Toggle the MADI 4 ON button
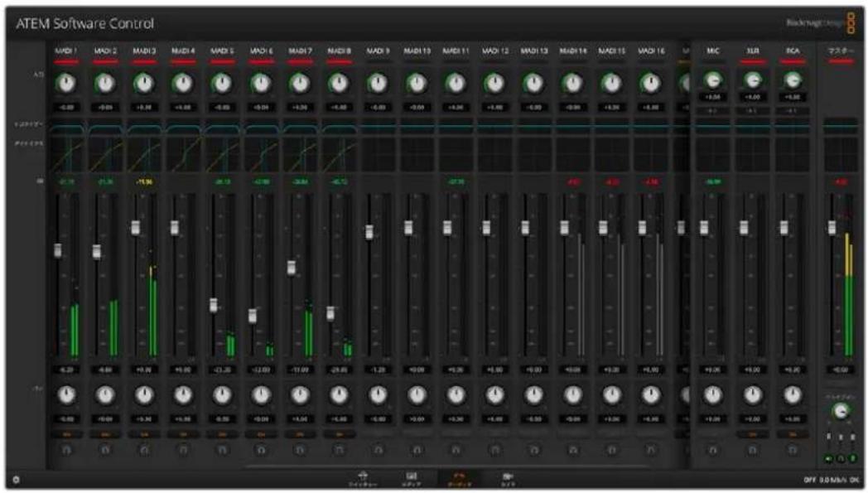868x493 pixels. pyautogui.click(x=183, y=435)
